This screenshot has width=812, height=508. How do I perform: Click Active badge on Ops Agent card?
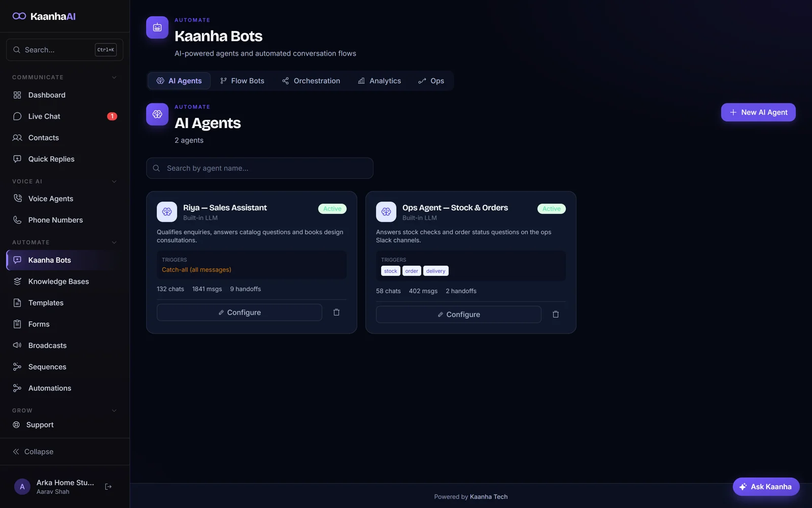coord(552,209)
